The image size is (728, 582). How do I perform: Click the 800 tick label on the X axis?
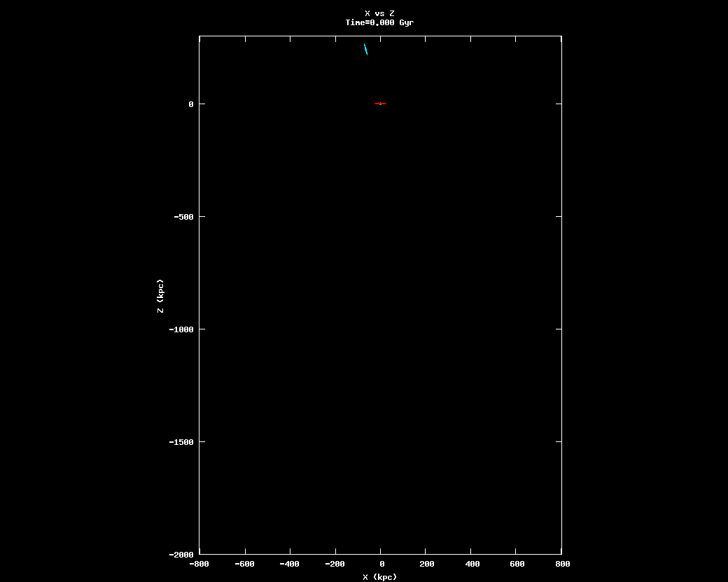(562, 564)
